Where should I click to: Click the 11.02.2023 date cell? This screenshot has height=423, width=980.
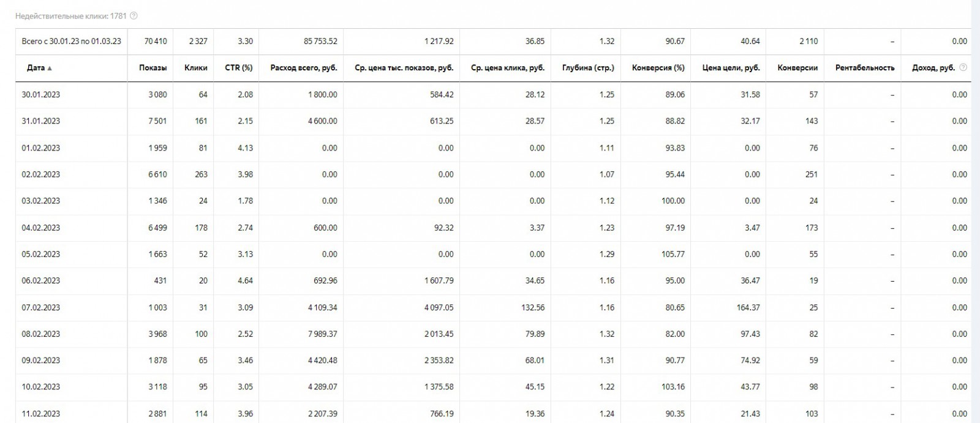[41, 414]
